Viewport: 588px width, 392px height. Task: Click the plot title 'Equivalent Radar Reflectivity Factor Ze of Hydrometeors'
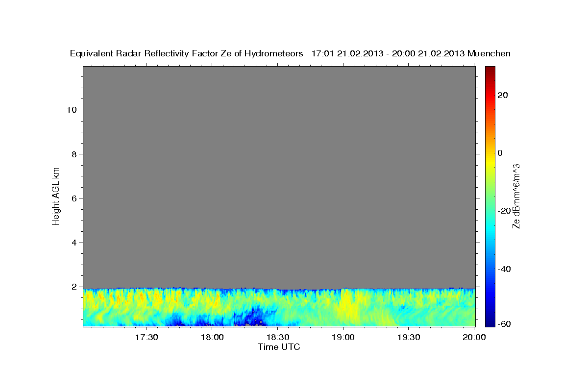tap(187, 53)
